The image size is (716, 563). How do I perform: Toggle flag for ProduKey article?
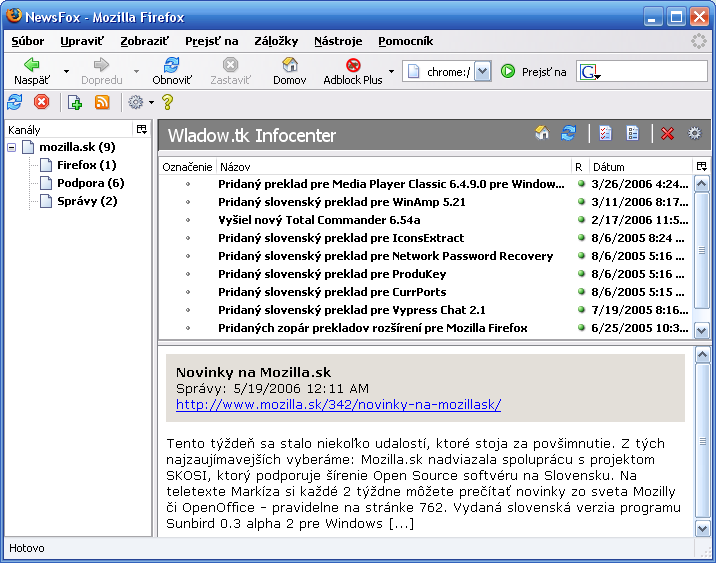pos(188,274)
